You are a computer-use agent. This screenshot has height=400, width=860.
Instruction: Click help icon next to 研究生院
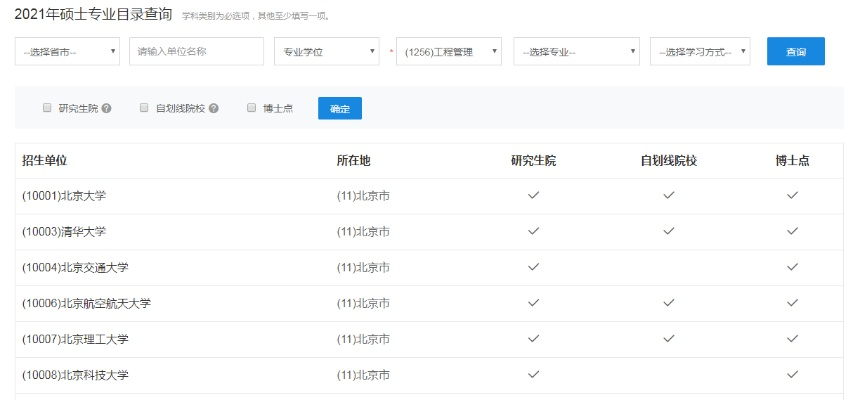pos(106,108)
